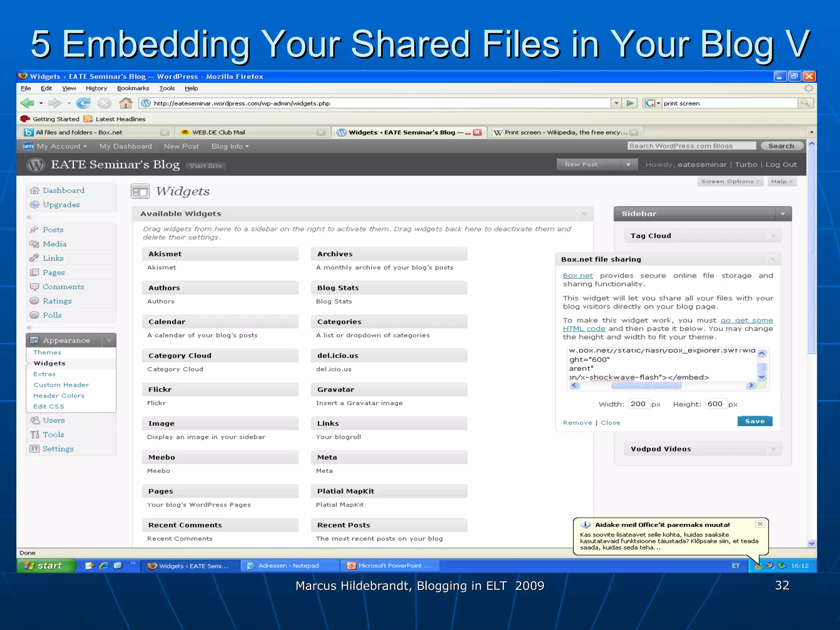The width and height of the screenshot is (840, 630).
Task: Open Themes under Appearance
Action: 47,352
